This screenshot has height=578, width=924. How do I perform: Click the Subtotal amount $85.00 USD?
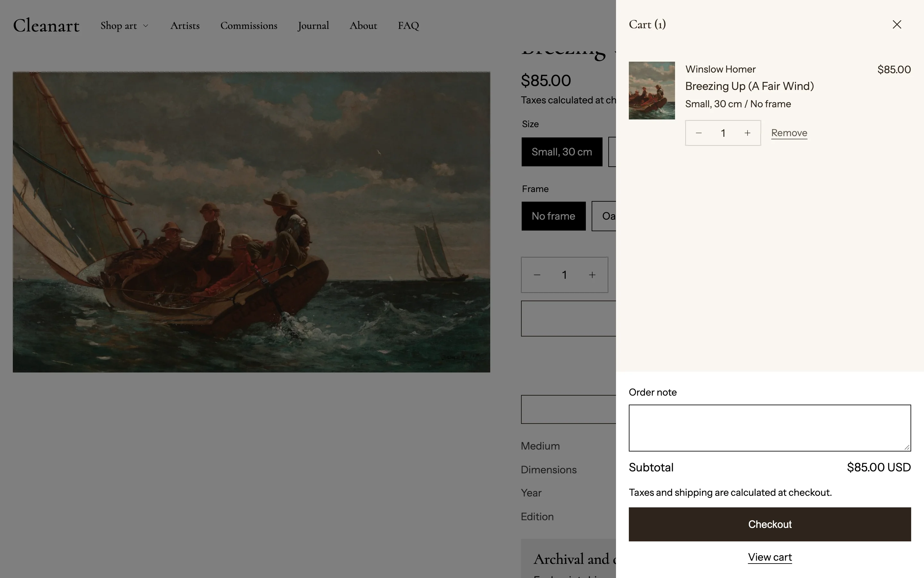[x=878, y=467]
